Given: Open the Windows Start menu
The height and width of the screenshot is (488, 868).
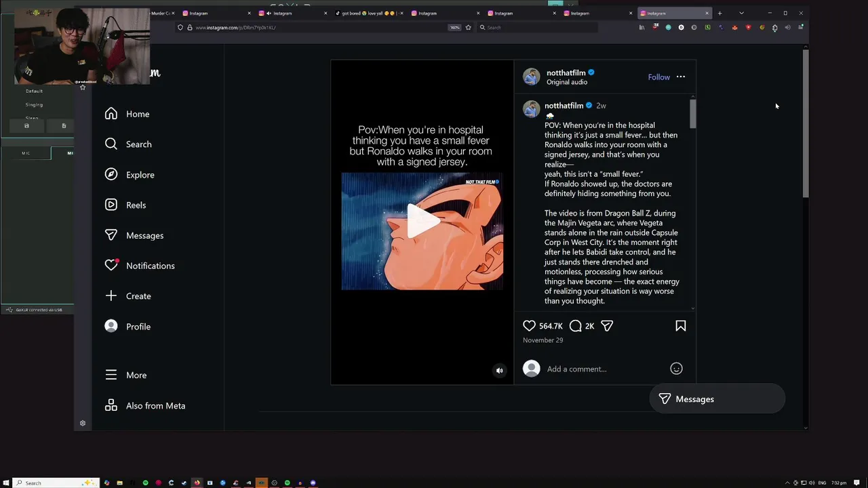Looking at the screenshot, I should pos(6,483).
